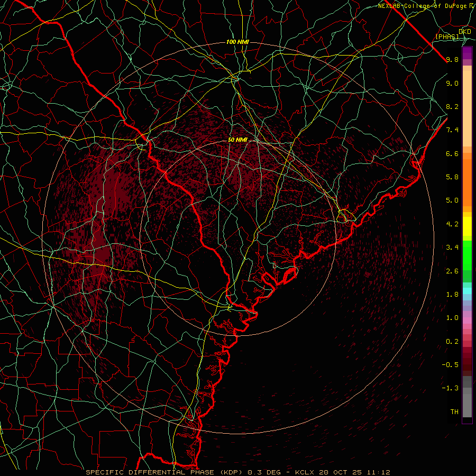Screen dimensions: 476x476
Task: Click the 5.8 value on the color scale
Action: coord(452,177)
